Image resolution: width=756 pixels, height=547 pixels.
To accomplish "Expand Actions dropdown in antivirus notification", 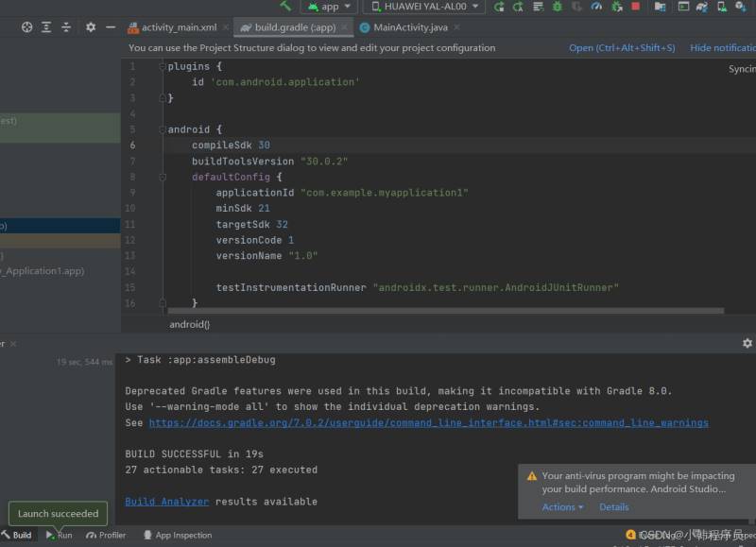I will click(x=562, y=507).
